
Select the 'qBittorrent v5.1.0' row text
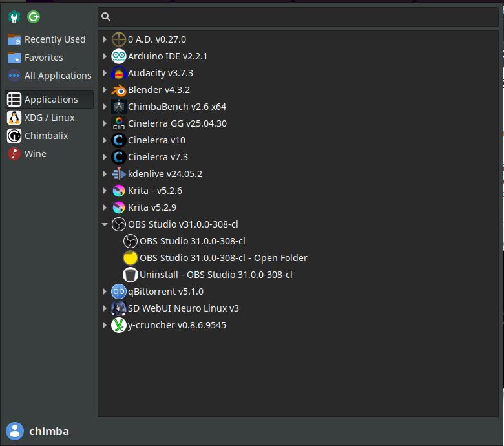tap(165, 292)
